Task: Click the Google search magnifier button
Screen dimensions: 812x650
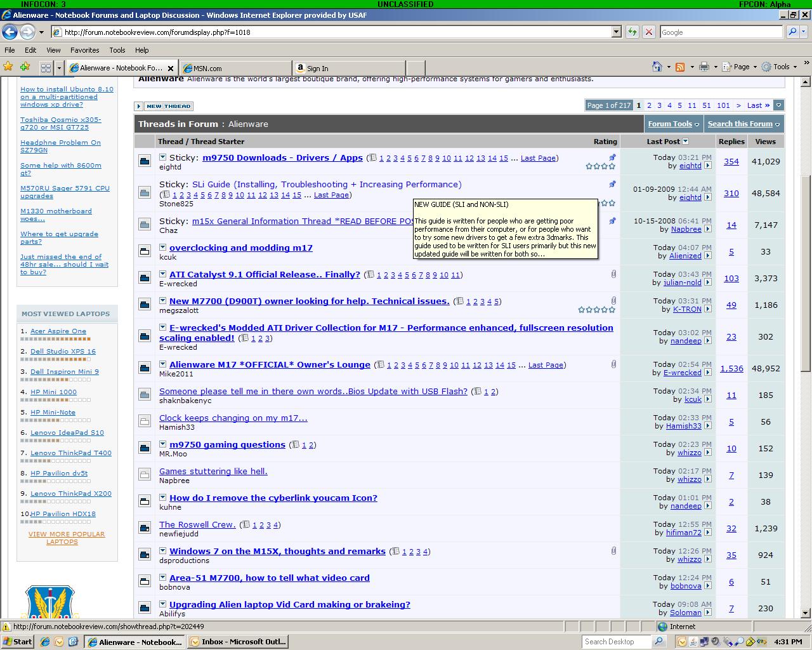Action: 792,32
